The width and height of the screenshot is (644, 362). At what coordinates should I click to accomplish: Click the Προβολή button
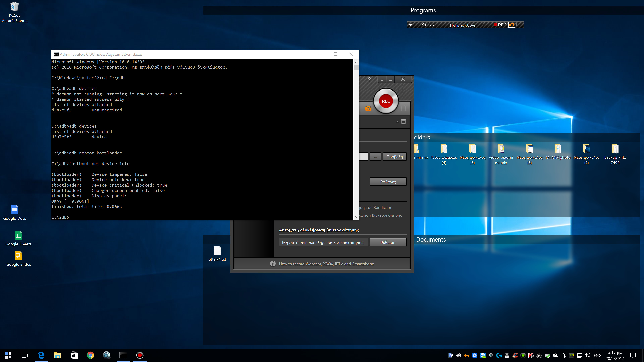coord(394,157)
